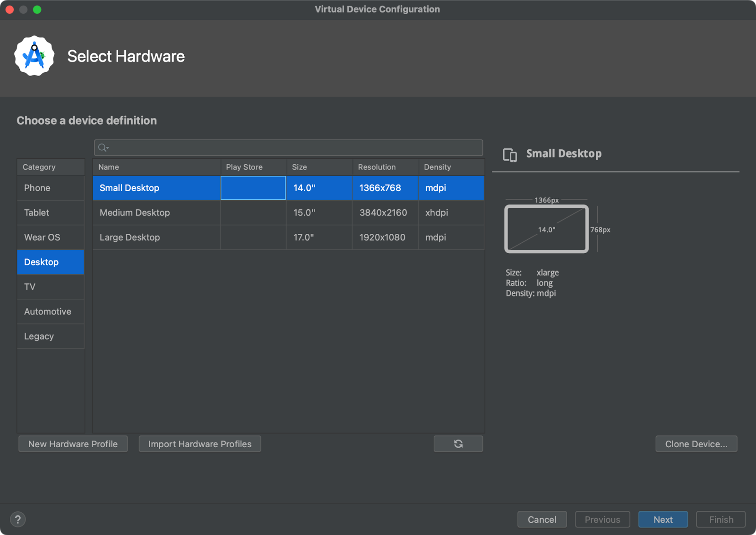Select the Legacy category

coord(38,336)
